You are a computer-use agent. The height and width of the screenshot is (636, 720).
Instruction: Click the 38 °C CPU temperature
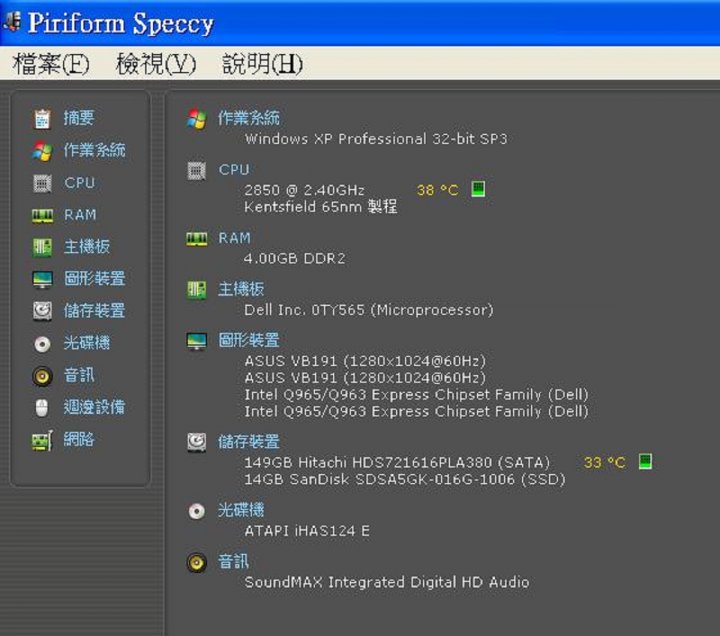coord(438,190)
